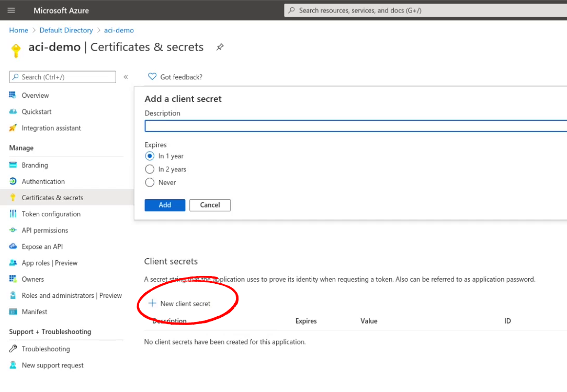This screenshot has height=392, width=567.
Task: Click the Client secrets section heading
Action: pos(171,261)
